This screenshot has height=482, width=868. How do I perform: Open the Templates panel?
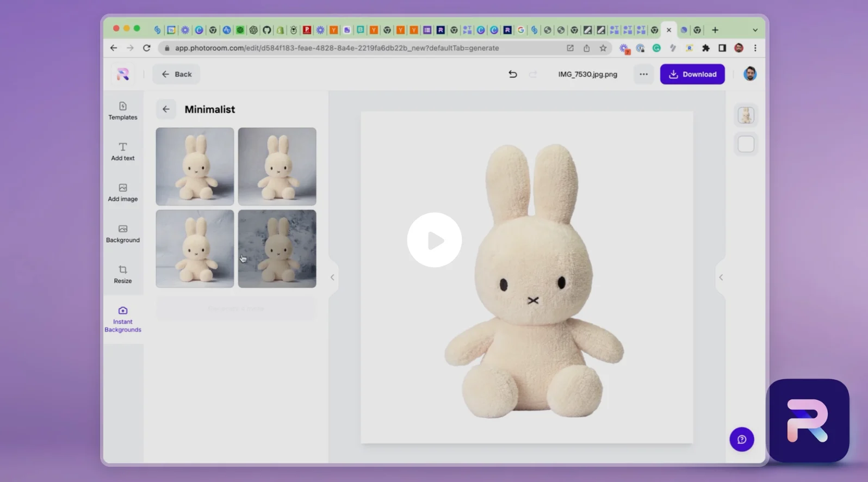[123, 111]
